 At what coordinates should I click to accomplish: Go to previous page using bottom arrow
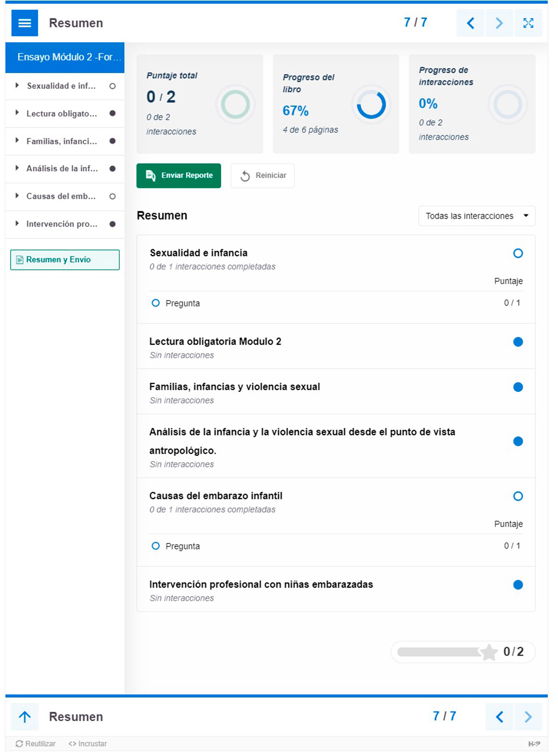(500, 717)
